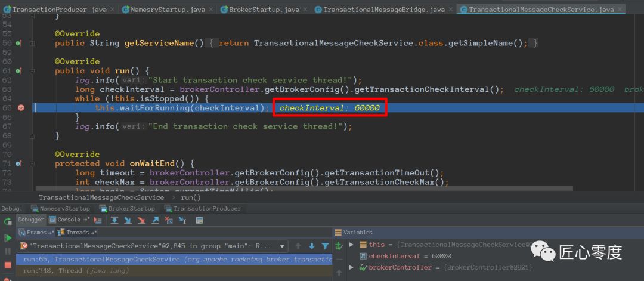Stop the debug session red square
The height and width of the screenshot is (281, 644).
tap(7, 265)
